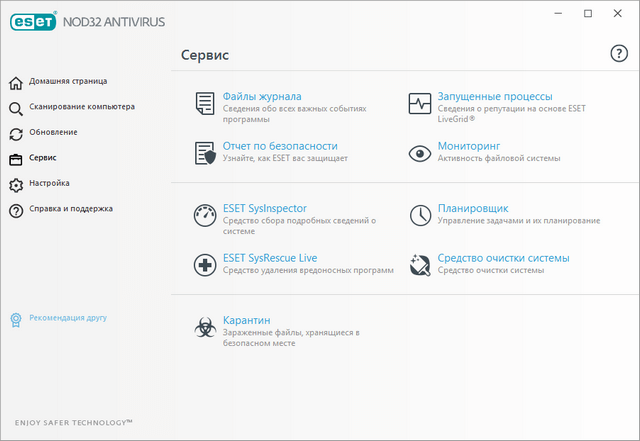The image size is (640, 441).
Task: Click the running processes monitor icon
Action: click(x=420, y=102)
